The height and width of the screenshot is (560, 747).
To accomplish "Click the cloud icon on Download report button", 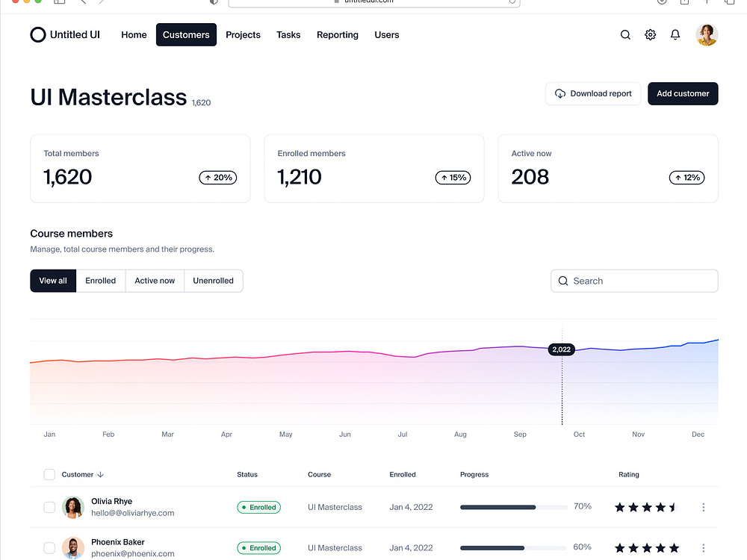I will coord(560,93).
